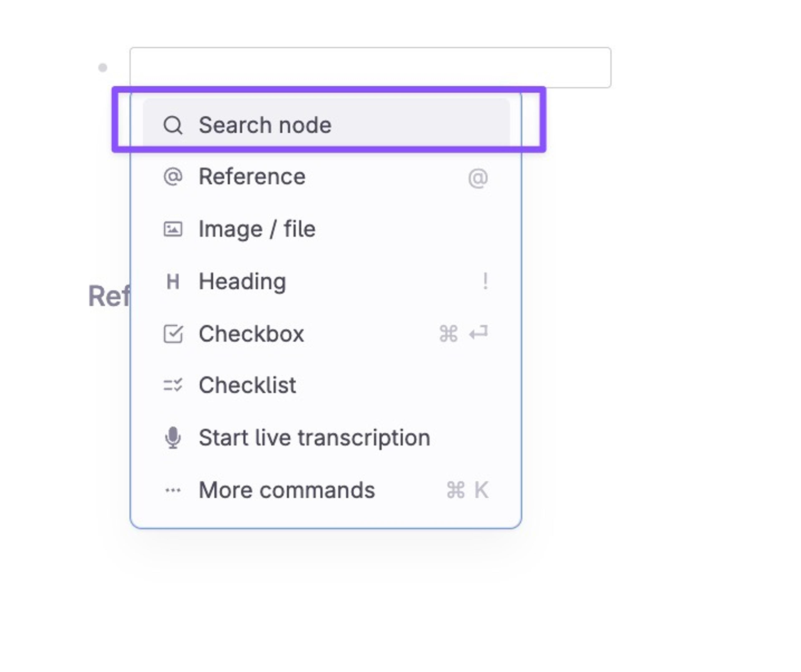801x672 pixels.
Task: Insert a Checkbox from the menu
Action: click(326, 334)
